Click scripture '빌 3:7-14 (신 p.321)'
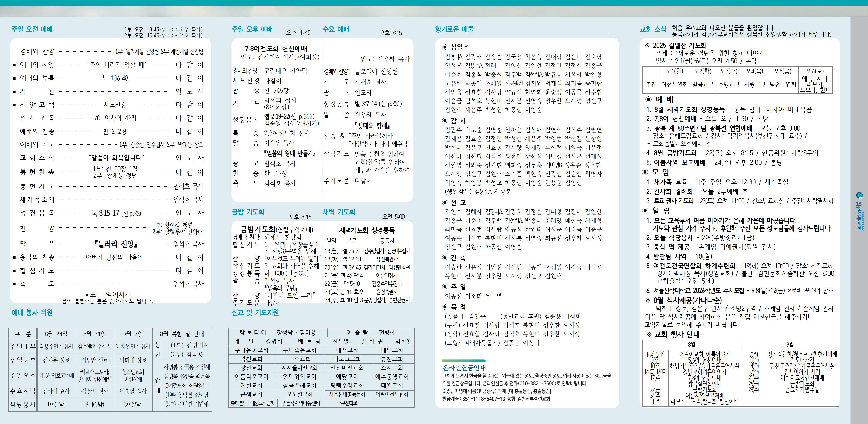 pyautogui.click(x=378, y=104)
